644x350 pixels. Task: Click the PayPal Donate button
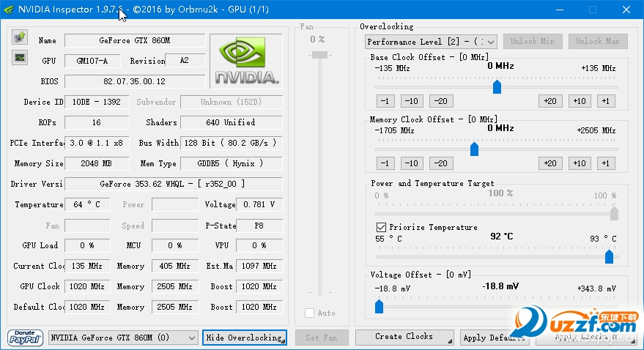(25, 338)
